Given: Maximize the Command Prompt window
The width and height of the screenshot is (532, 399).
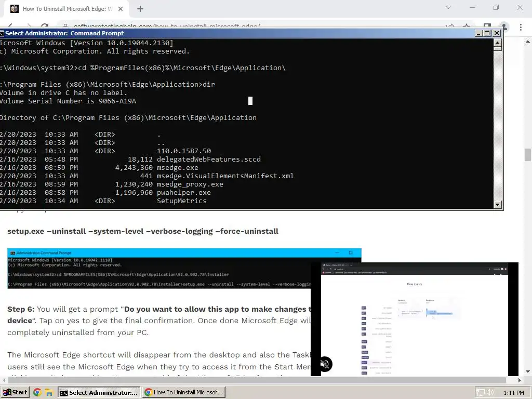Looking at the screenshot, I should click(487, 33).
